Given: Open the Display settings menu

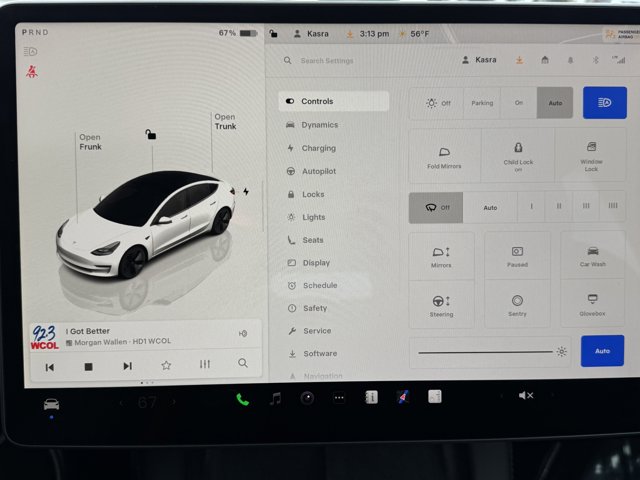Looking at the screenshot, I should (x=309, y=263).
